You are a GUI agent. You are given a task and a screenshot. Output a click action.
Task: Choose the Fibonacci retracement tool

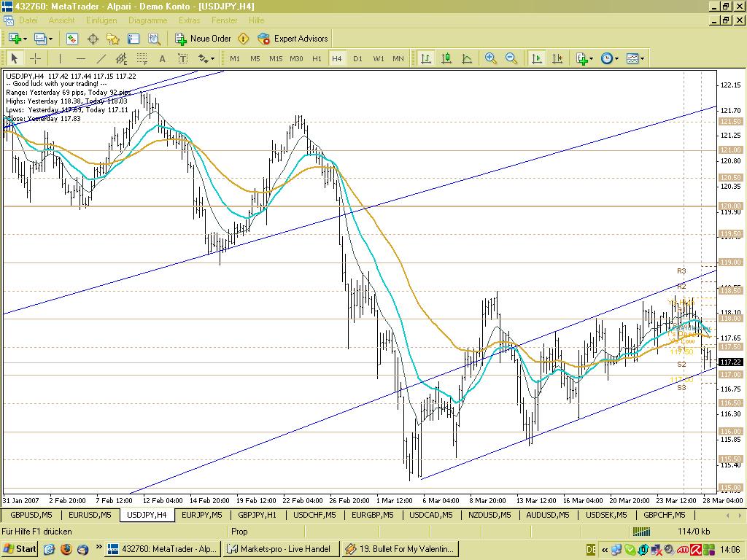[x=142, y=58]
